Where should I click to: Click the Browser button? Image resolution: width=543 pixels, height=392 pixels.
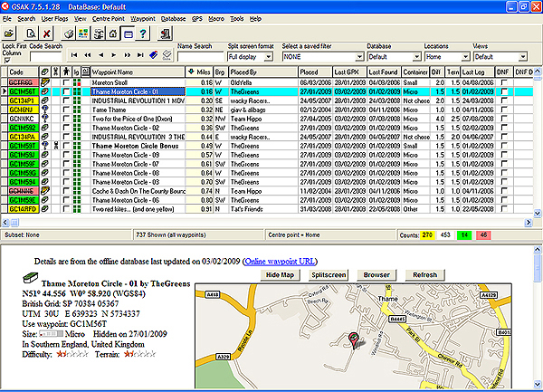coord(376,275)
